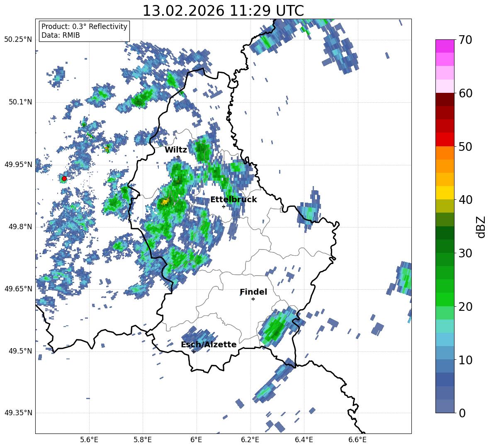Click the 49.65°N latitude label

tap(18, 289)
